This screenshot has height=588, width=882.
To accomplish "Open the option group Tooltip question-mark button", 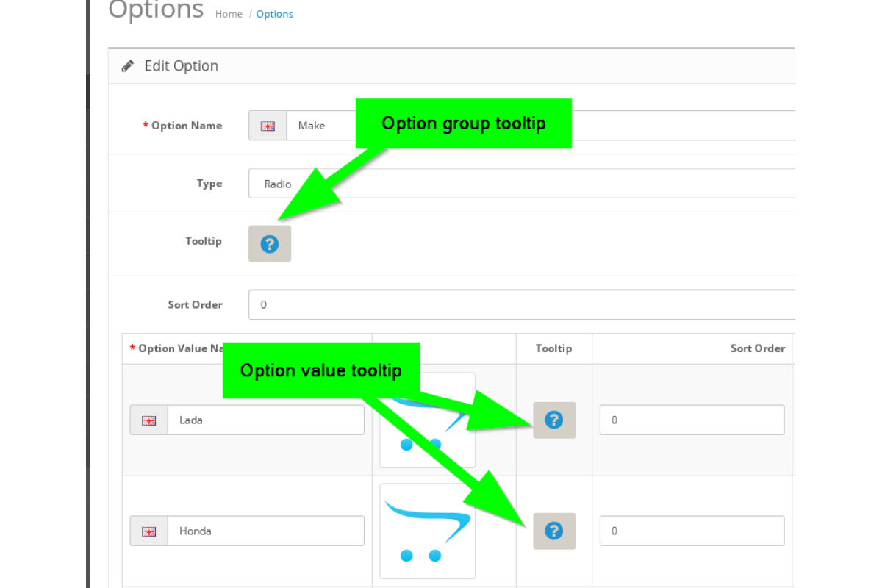I will pos(270,244).
